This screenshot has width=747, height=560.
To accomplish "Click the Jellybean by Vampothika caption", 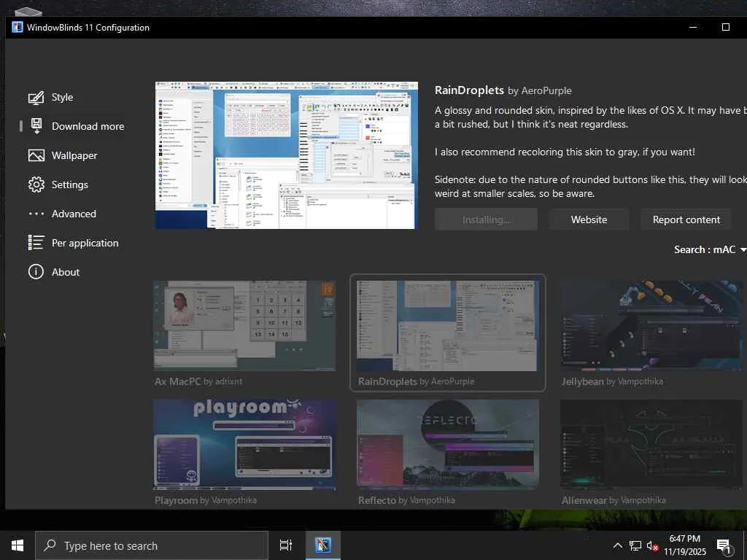I will point(612,381).
